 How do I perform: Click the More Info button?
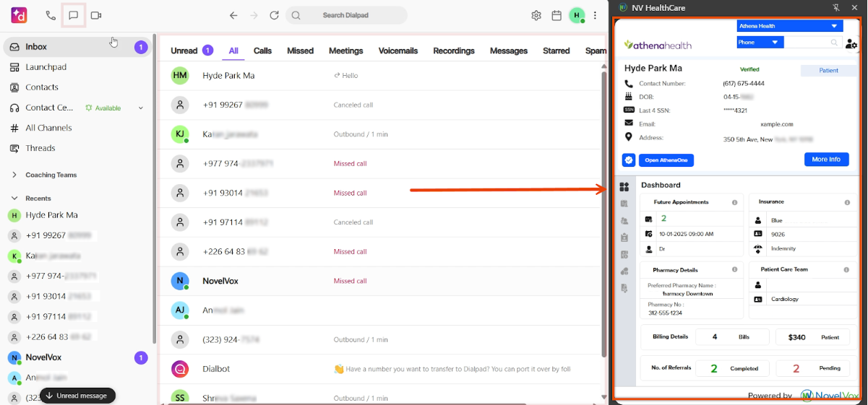(x=826, y=159)
